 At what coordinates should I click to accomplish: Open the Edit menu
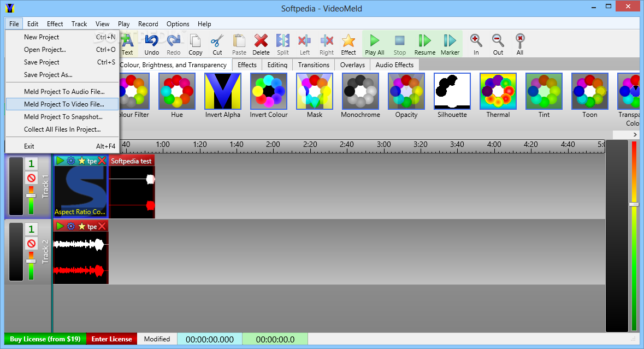coord(33,24)
